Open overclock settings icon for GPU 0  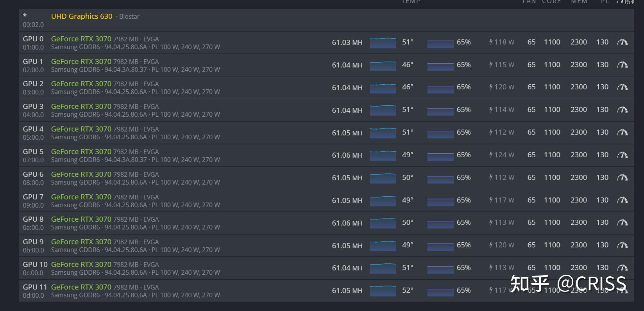click(622, 42)
